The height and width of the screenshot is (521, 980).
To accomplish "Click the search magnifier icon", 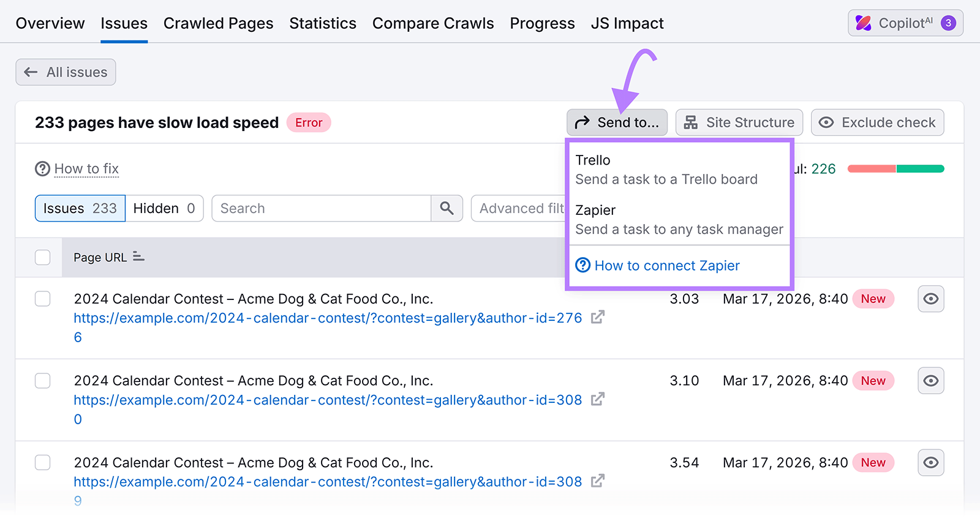I will (x=447, y=208).
